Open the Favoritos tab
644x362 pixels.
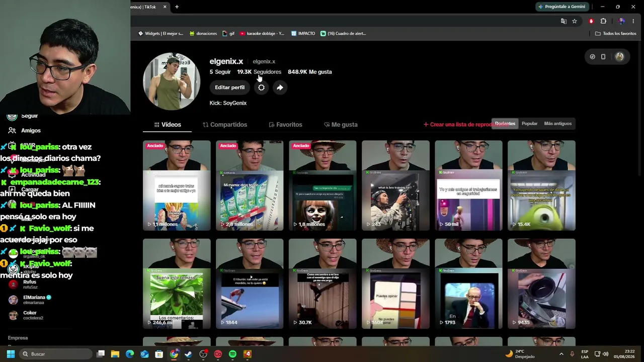[x=285, y=125]
